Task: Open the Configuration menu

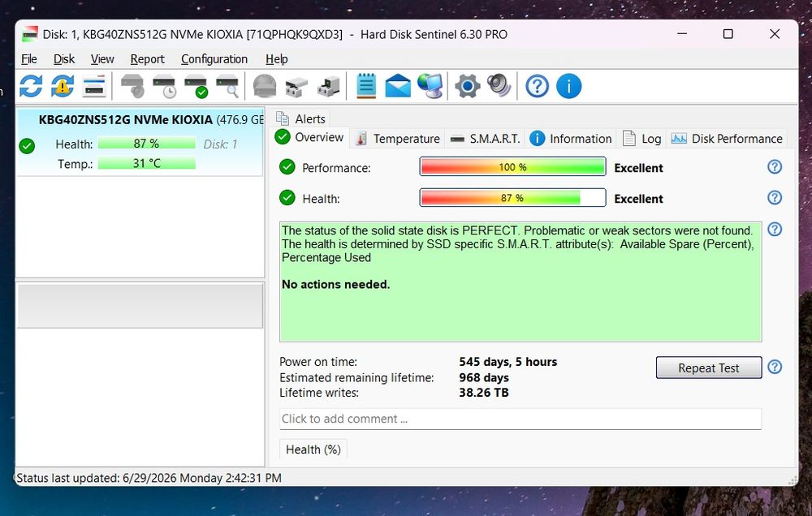Action: [214, 59]
